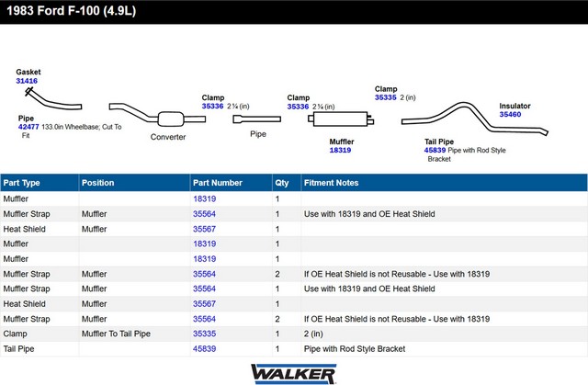Click the table's 'Pipe with Rod Style Bracket' note
Screen dimensions: 588x385
pyautogui.click(x=355, y=348)
